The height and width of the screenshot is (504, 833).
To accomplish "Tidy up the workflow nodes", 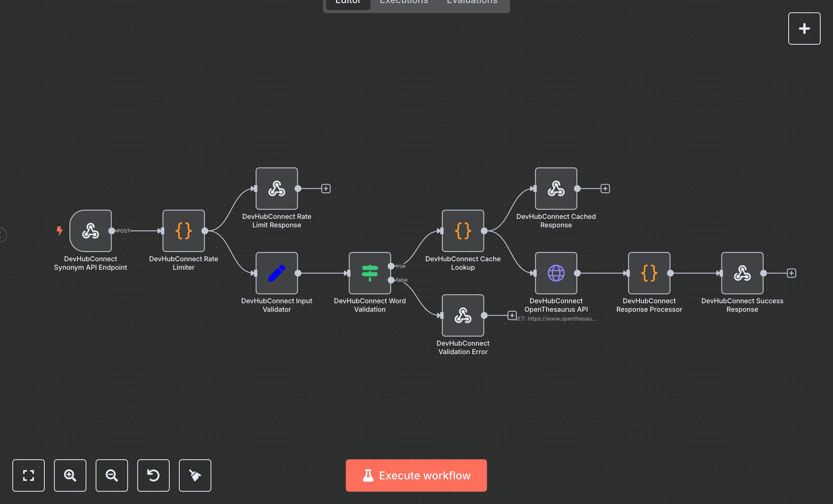I will point(195,475).
